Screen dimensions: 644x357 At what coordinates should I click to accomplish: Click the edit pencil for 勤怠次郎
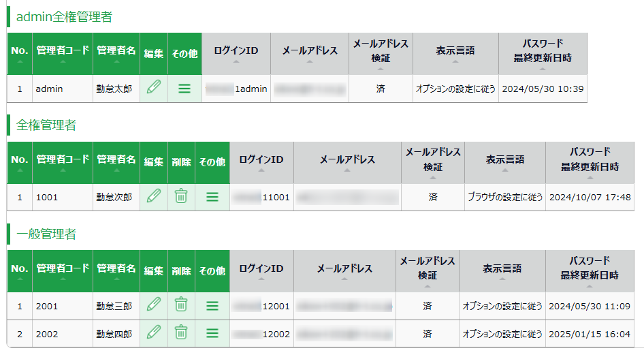[154, 196]
